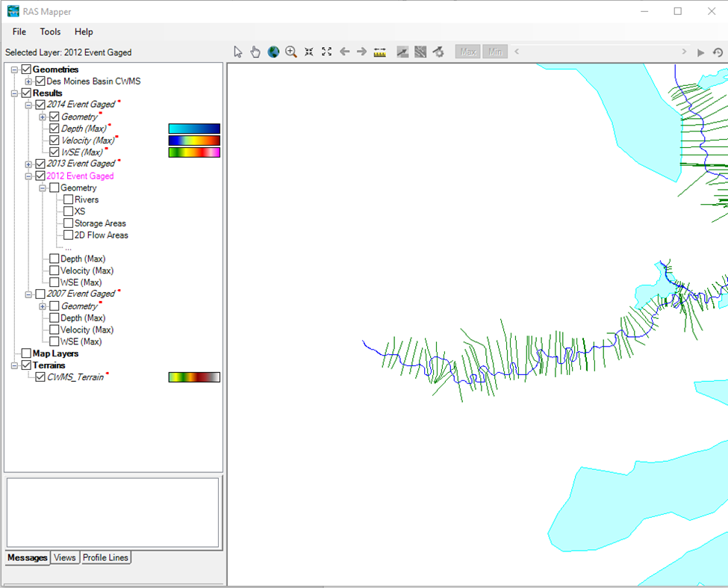Select the measure ruler tool
Image resolution: width=728 pixels, height=588 pixels.
(380, 52)
